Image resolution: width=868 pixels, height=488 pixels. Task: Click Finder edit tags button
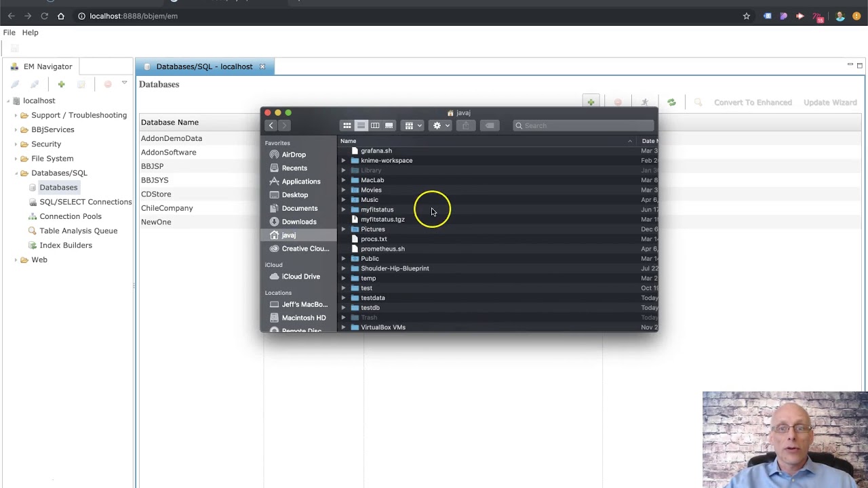[x=490, y=125]
